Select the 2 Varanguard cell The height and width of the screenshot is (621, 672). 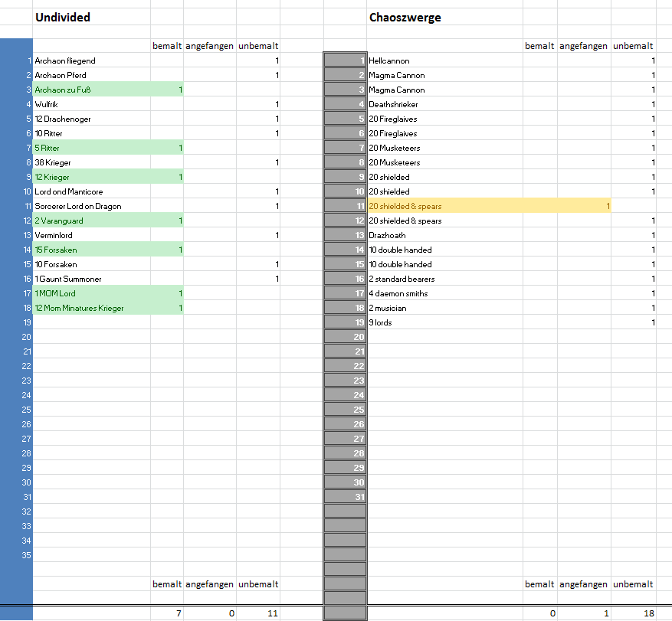click(92, 221)
